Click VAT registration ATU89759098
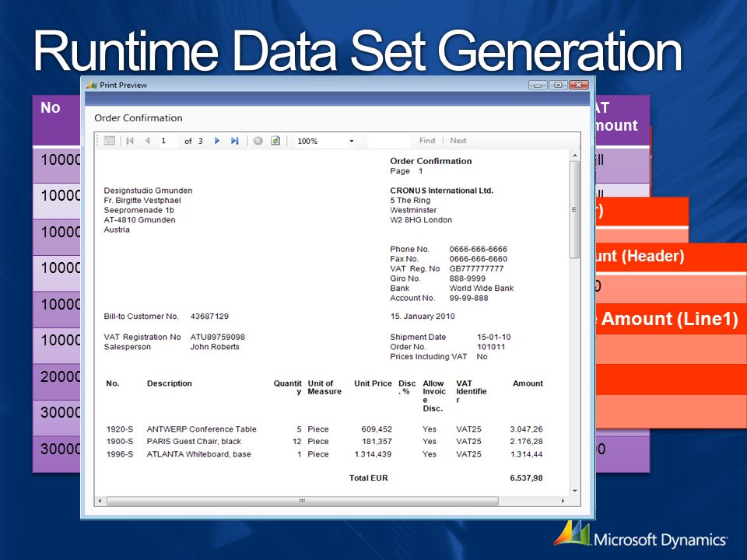 pos(218,337)
